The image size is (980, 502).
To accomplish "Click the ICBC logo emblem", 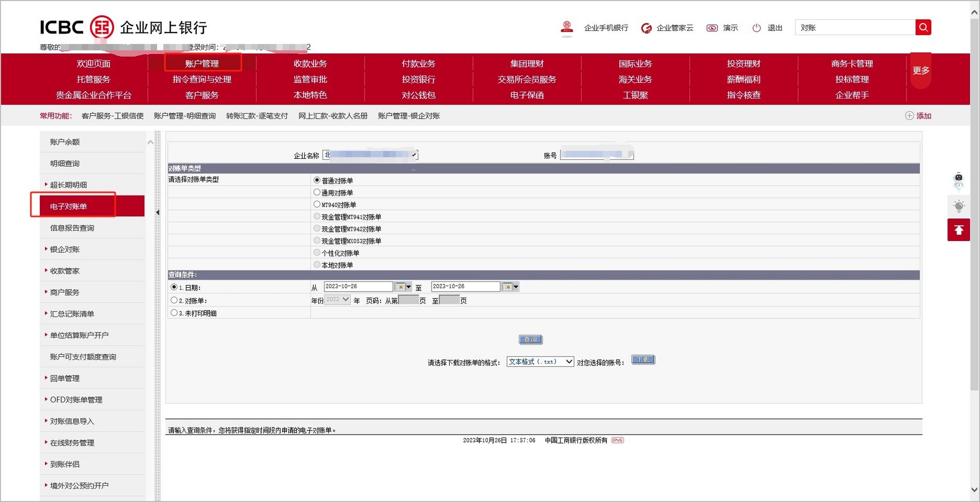I will (102, 27).
